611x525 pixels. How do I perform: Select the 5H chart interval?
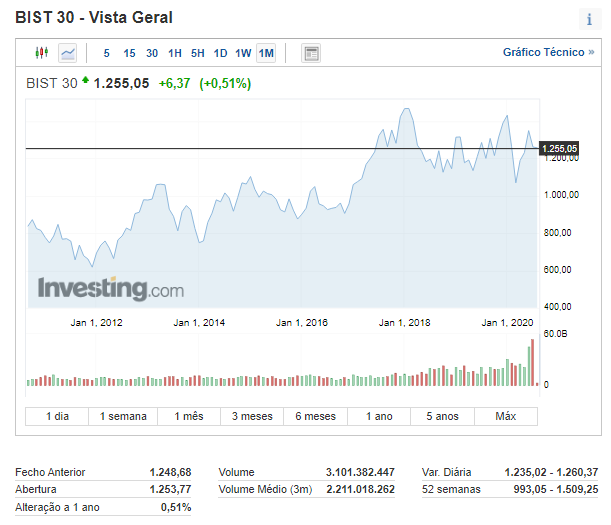click(198, 53)
